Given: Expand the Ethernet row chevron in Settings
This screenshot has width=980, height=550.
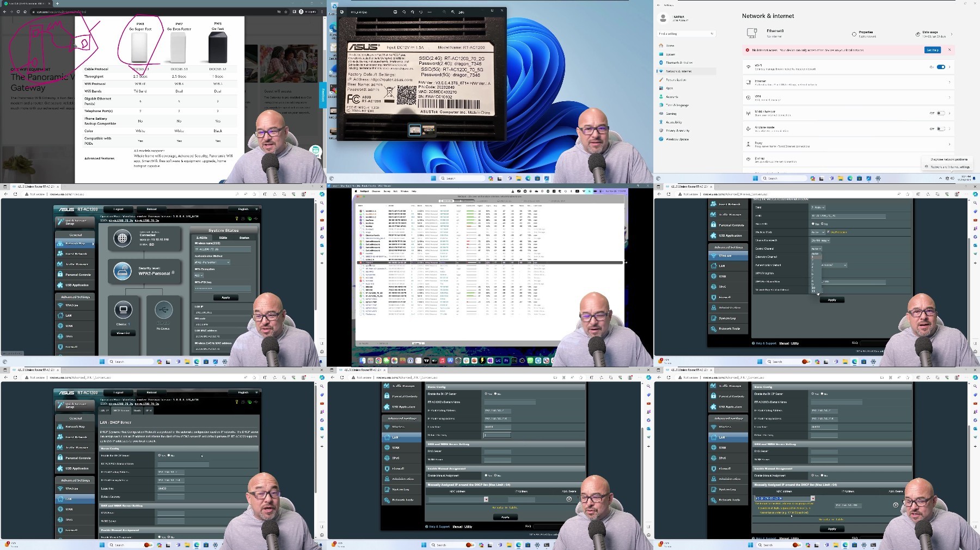Looking at the screenshot, I should [950, 82].
